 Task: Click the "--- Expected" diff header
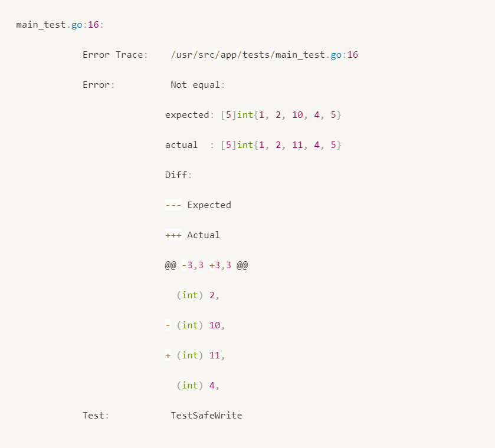click(x=198, y=205)
